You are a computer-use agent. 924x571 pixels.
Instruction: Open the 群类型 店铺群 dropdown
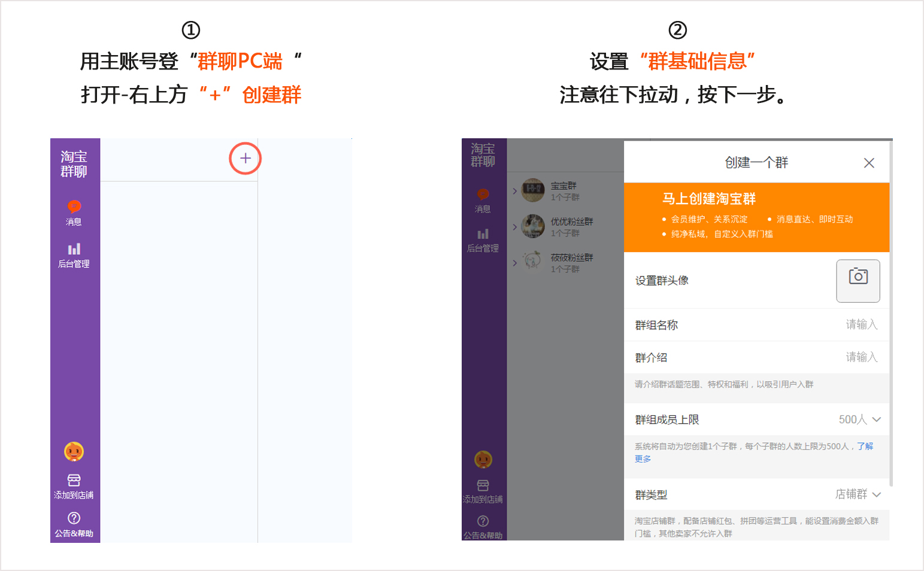pos(858,494)
